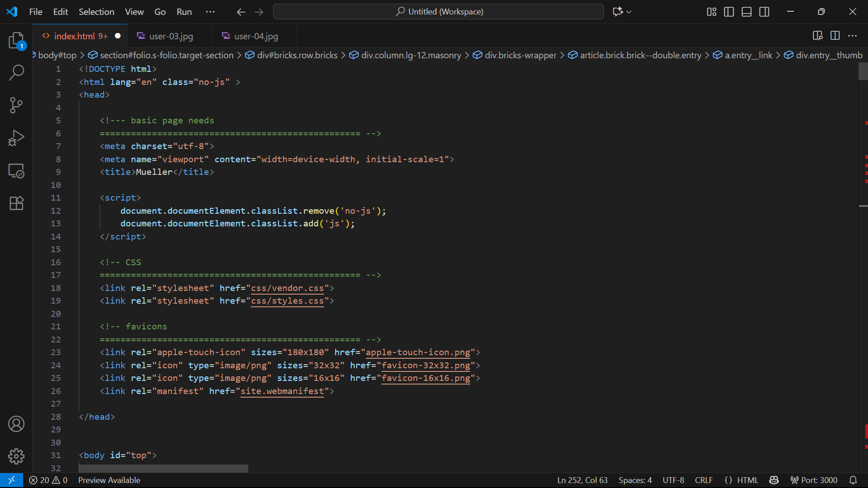
Task: Open Manage settings gear icon
Action: tap(16, 456)
